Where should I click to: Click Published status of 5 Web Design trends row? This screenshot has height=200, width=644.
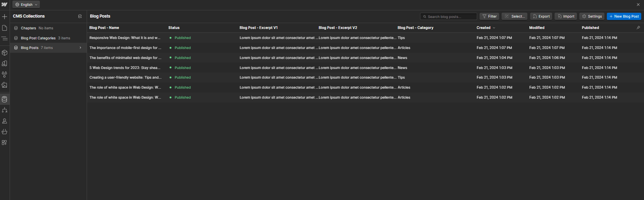tap(183, 68)
